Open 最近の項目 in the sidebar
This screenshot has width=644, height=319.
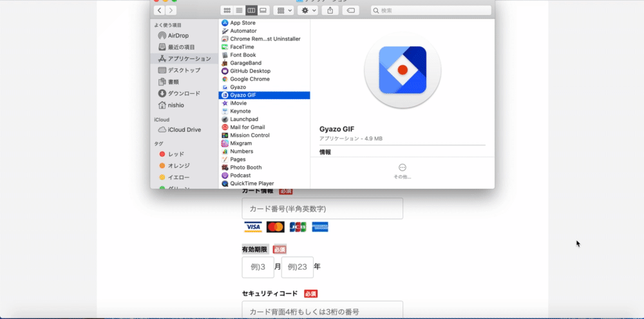(x=184, y=47)
